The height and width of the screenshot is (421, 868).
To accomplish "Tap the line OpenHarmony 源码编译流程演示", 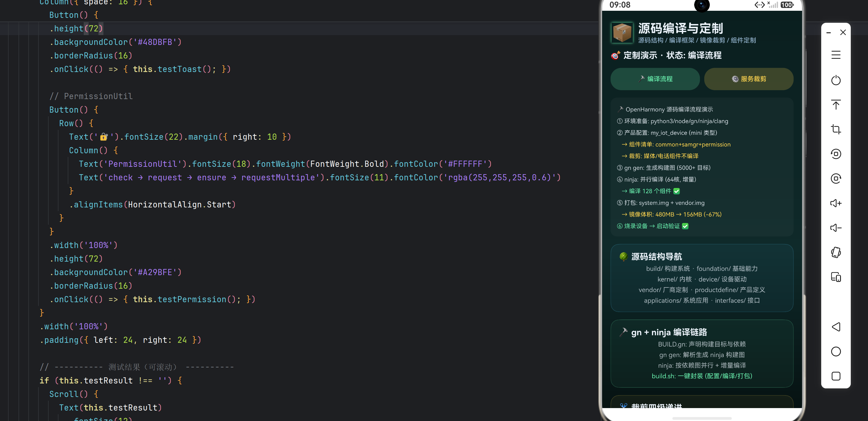I will tap(665, 110).
